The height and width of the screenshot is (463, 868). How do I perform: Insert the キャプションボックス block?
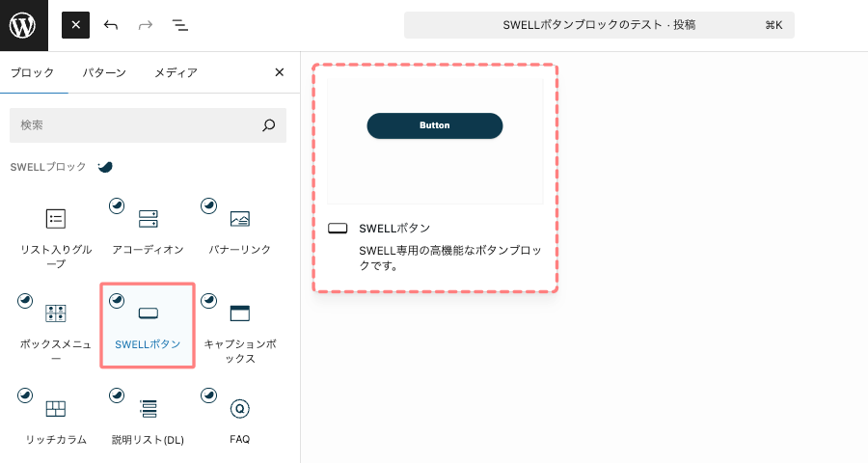(x=240, y=326)
